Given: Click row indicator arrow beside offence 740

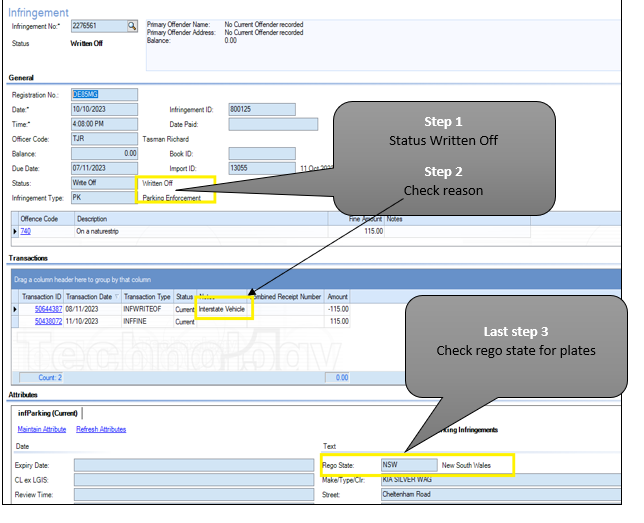Looking at the screenshot, I should coord(14,231).
